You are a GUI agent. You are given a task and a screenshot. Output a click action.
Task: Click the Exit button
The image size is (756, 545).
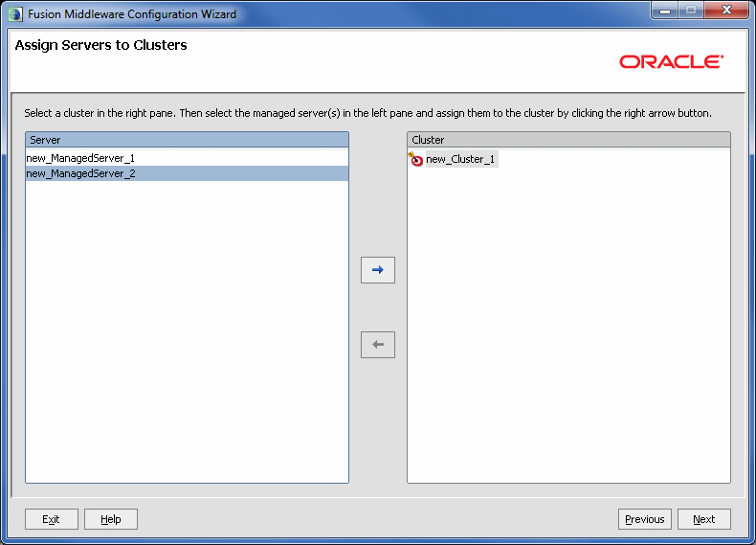52,519
